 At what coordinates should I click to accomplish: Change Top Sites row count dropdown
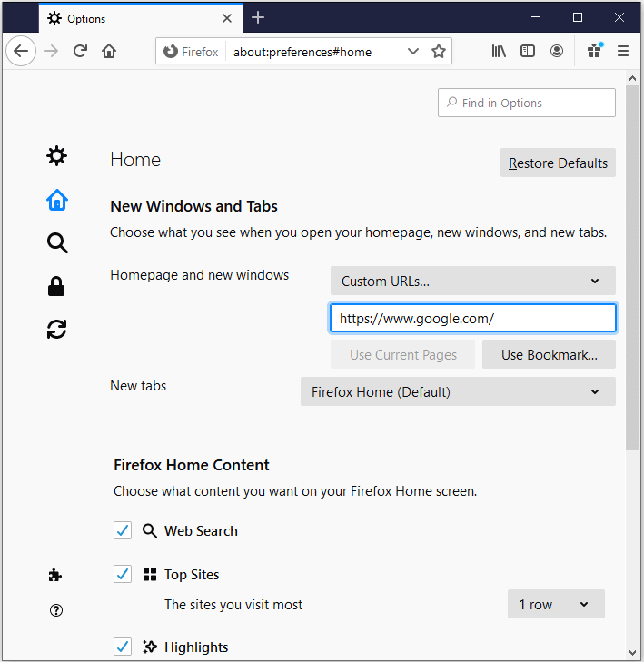[556, 604]
